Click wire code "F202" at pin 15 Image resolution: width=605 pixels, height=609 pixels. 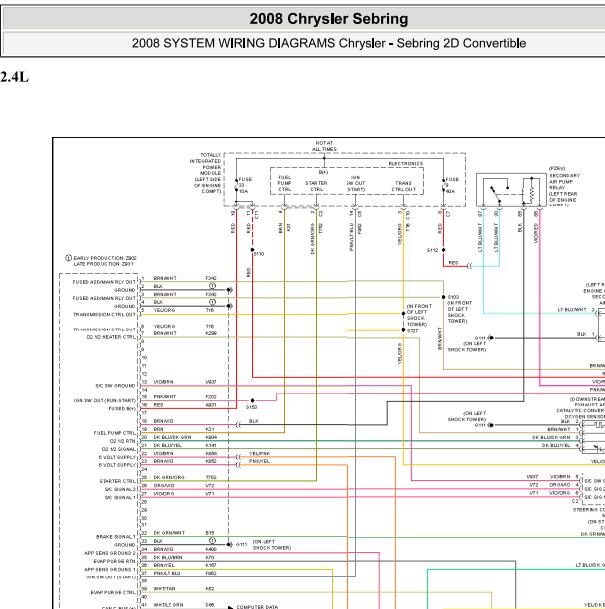pos(210,397)
